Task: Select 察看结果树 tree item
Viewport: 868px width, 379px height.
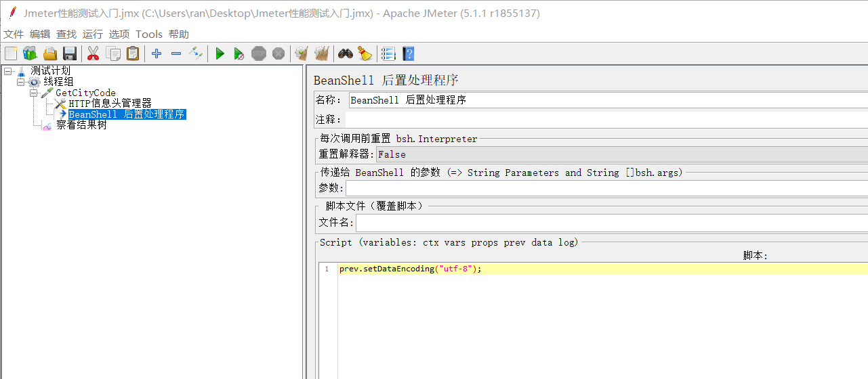Action: (81, 125)
